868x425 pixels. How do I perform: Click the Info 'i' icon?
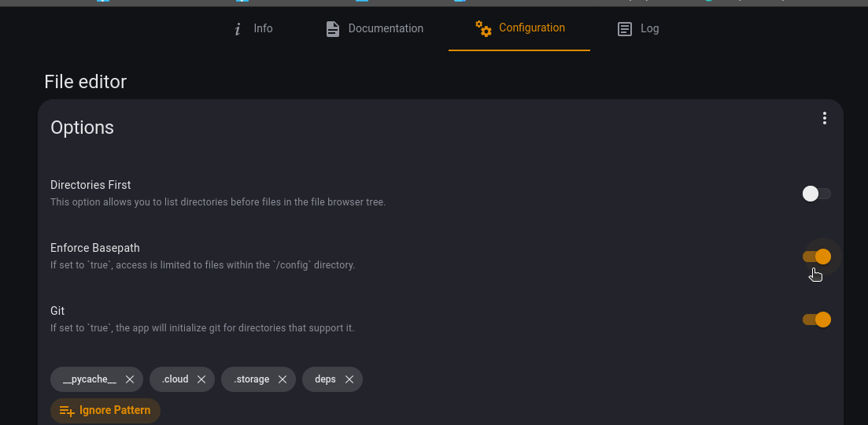(238, 29)
